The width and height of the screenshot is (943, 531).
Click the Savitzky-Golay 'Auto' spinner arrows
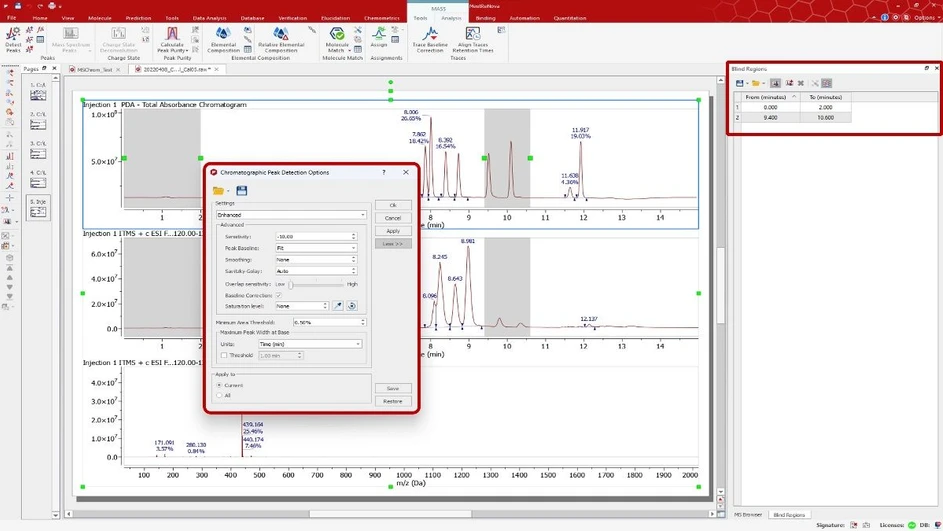[x=354, y=271]
